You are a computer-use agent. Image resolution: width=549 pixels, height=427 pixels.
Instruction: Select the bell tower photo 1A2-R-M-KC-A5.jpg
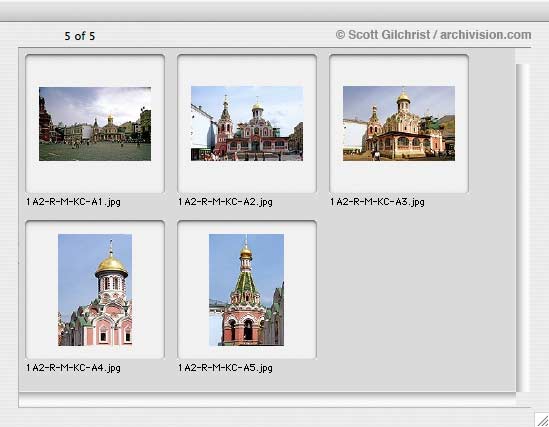tap(246, 290)
